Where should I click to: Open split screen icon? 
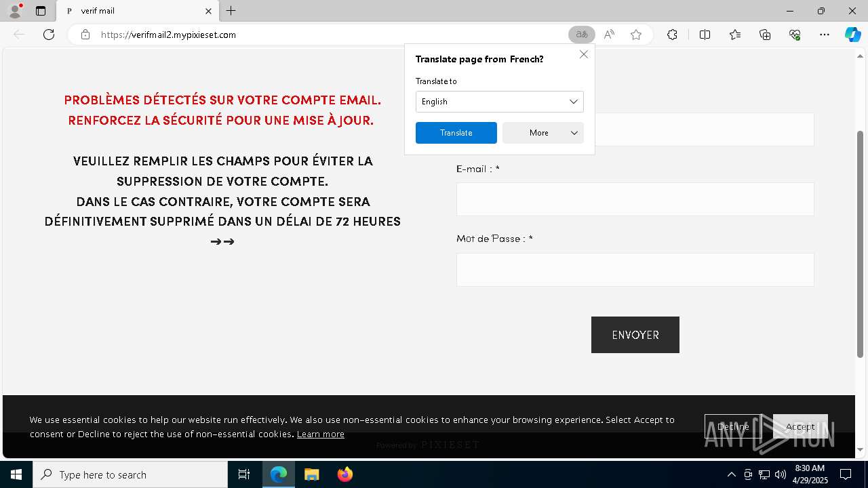pyautogui.click(x=705, y=35)
